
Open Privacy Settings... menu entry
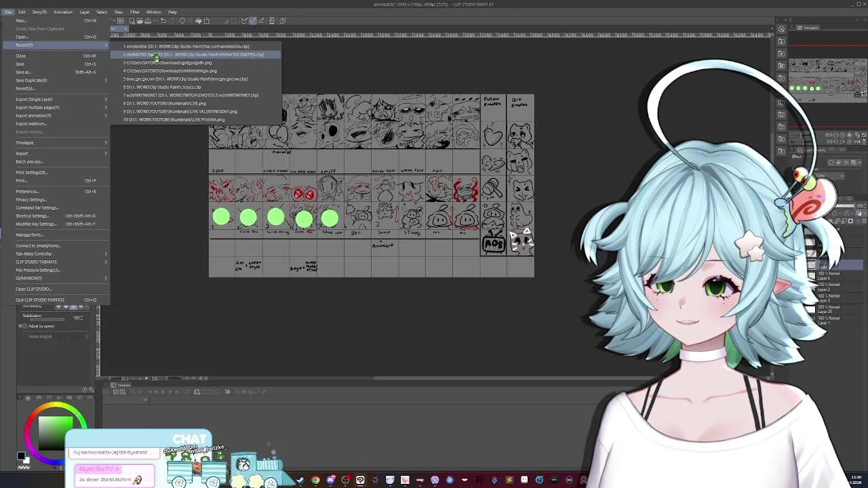click(56, 199)
